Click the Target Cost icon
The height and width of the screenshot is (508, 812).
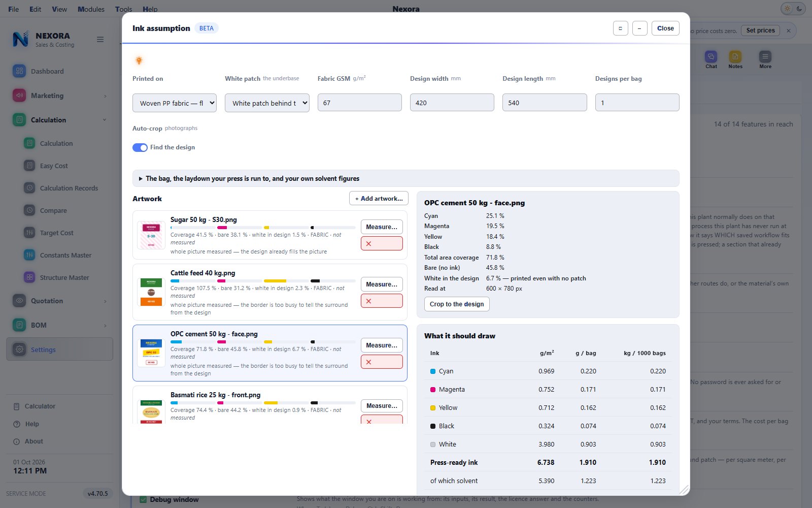[x=29, y=233]
